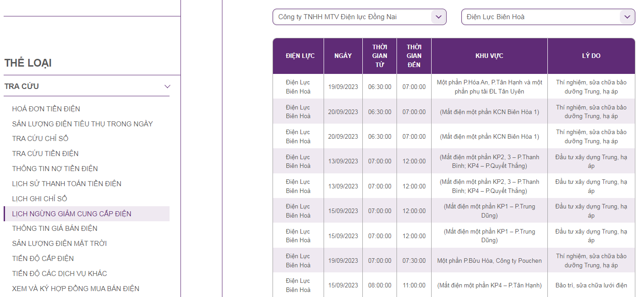The height and width of the screenshot is (297, 644).
Task: Go to SẢN LƯỢNG ĐIỆN MẶT TRỜI
Action: 59,243
